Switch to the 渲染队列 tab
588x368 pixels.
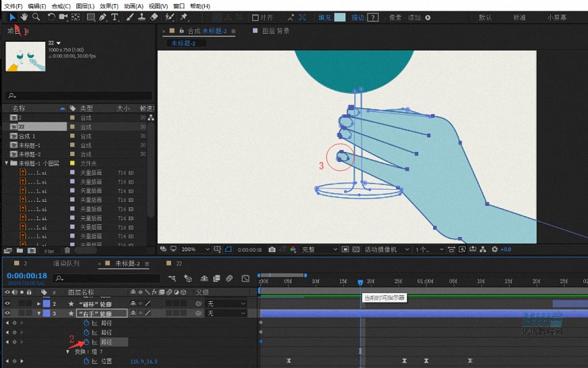[66, 263]
